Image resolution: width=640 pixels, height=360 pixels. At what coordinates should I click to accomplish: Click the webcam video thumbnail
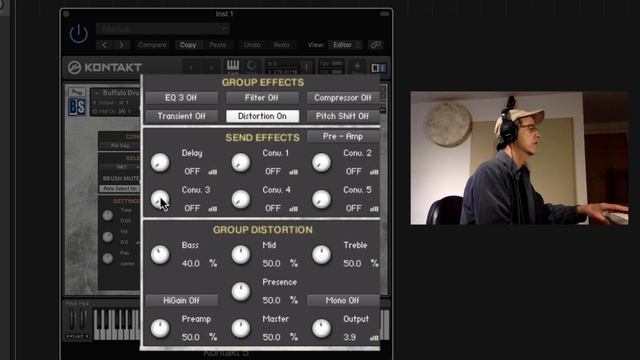pos(519,158)
